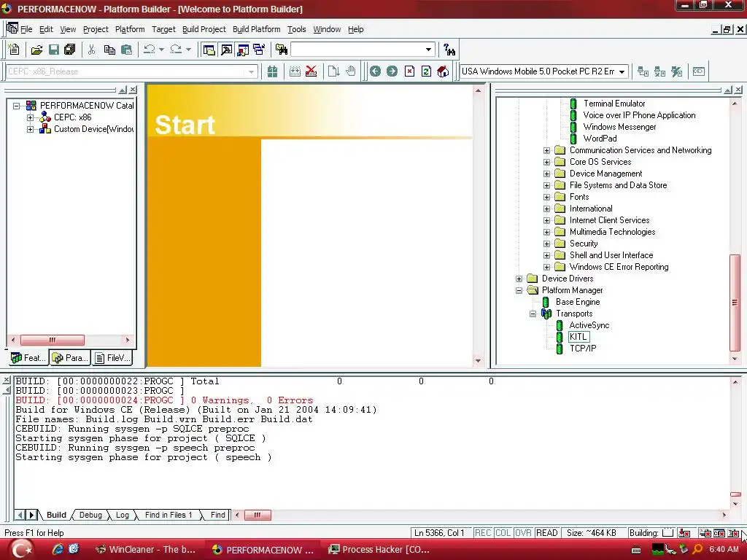The image size is (747, 560).
Task: Click the Detach Device toolbar icon
Action: [x=659, y=71]
